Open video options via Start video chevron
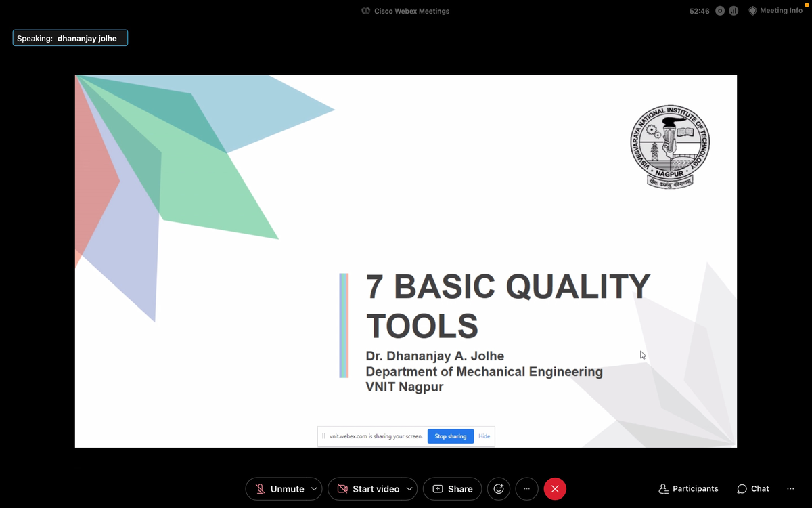The height and width of the screenshot is (508, 812). click(410, 488)
